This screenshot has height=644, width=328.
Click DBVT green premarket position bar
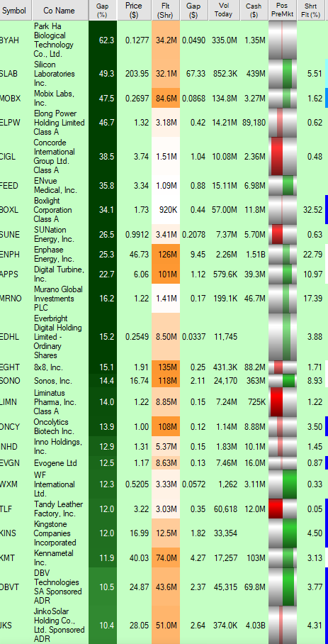tap(288, 587)
